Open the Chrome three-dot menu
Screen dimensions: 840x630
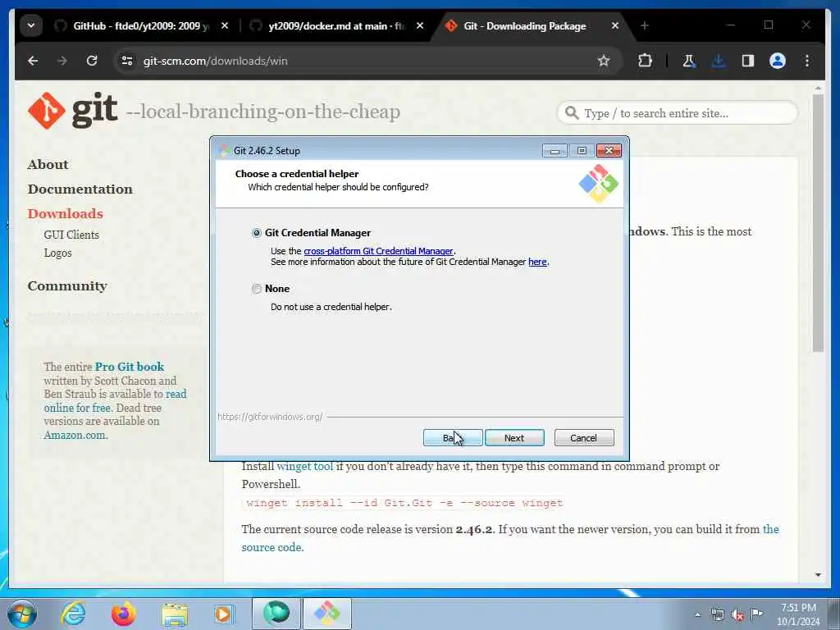[807, 61]
